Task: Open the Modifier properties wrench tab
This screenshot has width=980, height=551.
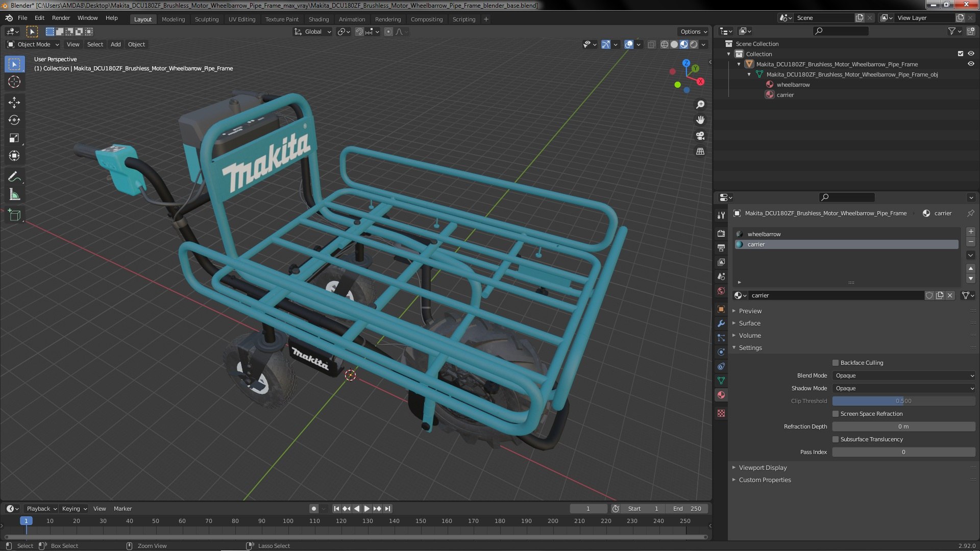Action: pos(721,323)
